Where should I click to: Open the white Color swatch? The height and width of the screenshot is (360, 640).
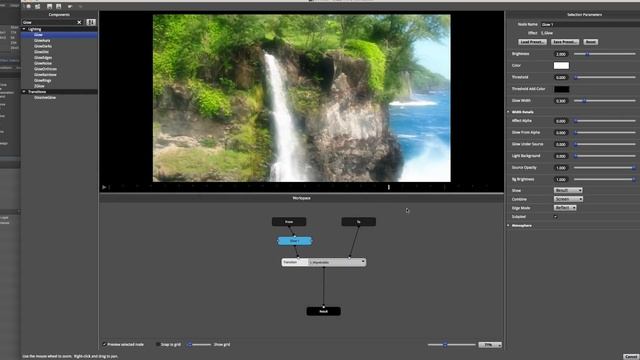(x=561, y=65)
